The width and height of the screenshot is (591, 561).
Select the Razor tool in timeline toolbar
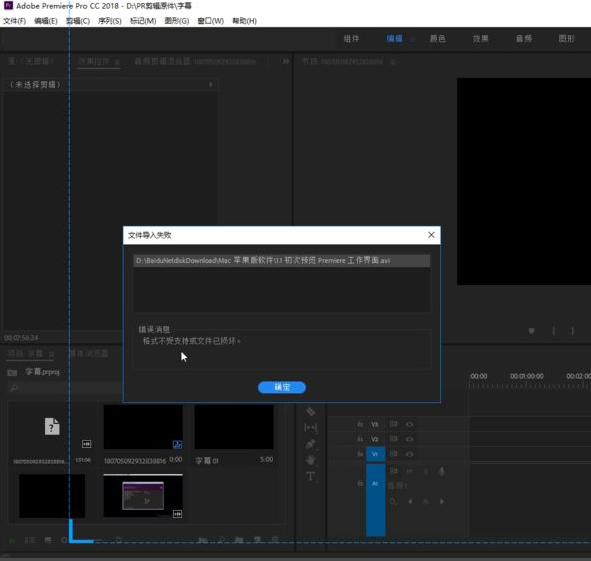(310, 412)
